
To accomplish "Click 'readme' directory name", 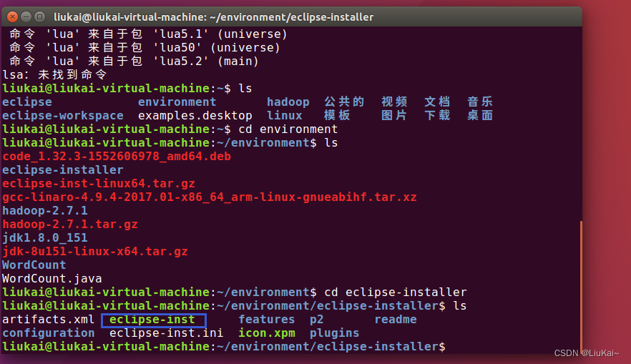I will coord(396,320).
